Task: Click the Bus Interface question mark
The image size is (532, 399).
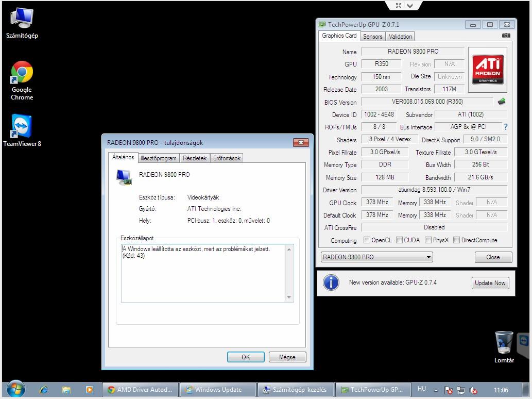Action: (x=506, y=127)
